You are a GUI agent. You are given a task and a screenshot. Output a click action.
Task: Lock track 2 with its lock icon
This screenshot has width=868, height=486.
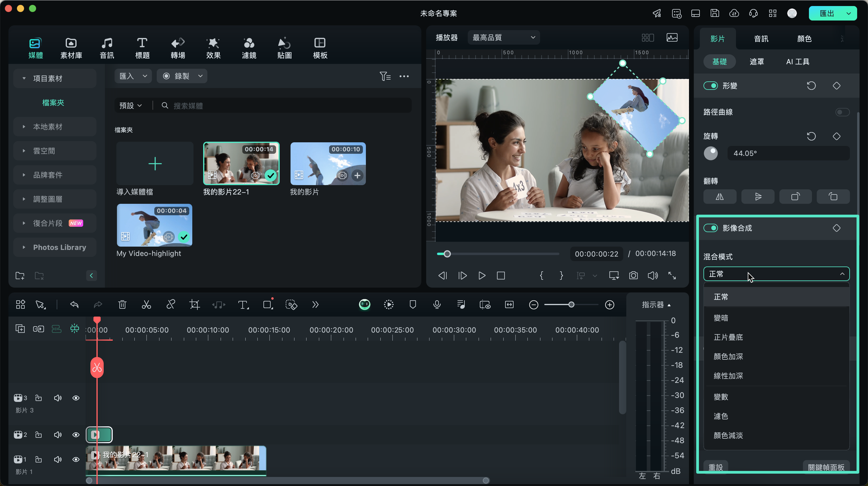click(x=39, y=435)
